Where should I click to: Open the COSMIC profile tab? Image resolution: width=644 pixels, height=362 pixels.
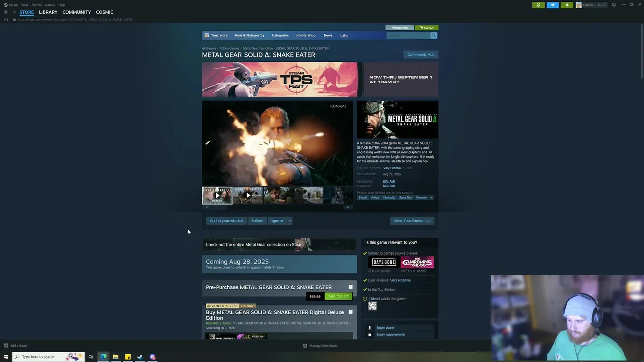click(x=105, y=12)
